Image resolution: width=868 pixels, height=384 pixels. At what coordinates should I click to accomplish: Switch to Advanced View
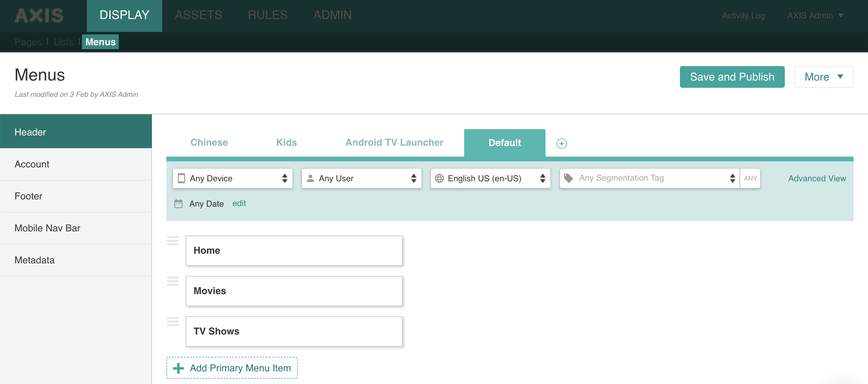click(817, 178)
